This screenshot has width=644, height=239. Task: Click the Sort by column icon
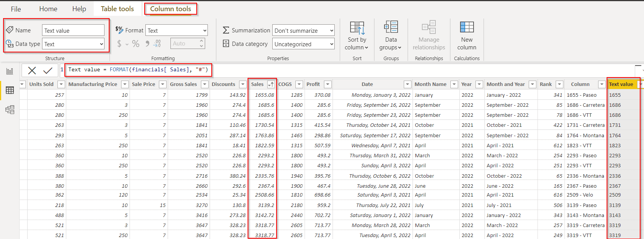(357, 28)
